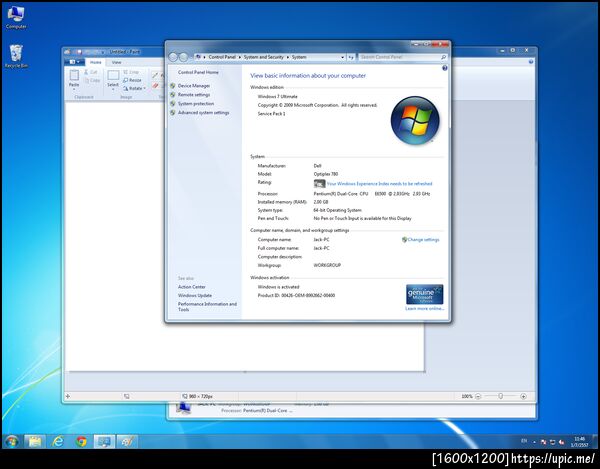The height and width of the screenshot is (469, 600).
Task: Open the Recycle Bin desktop icon
Action: (16, 56)
